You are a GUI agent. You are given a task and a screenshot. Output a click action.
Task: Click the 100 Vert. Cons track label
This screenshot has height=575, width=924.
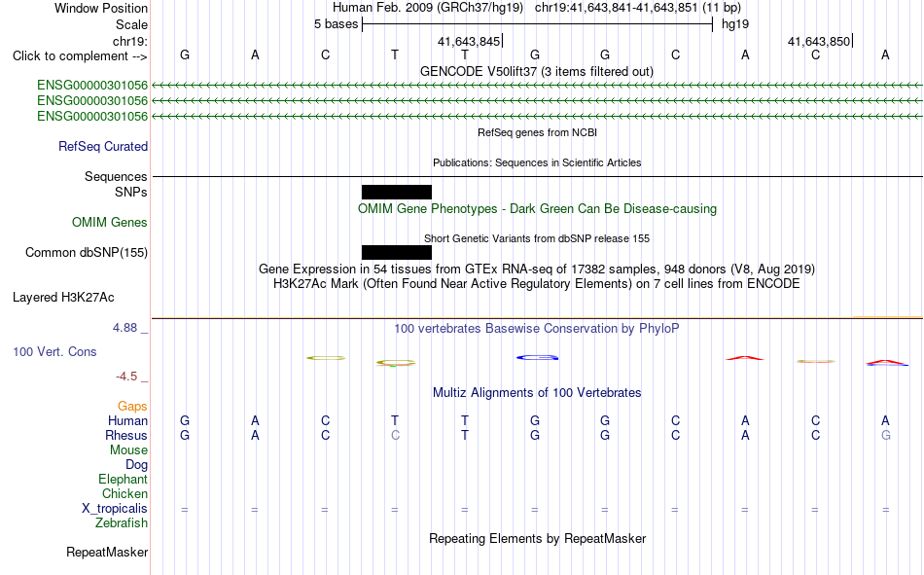pyautogui.click(x=54, y=351)
